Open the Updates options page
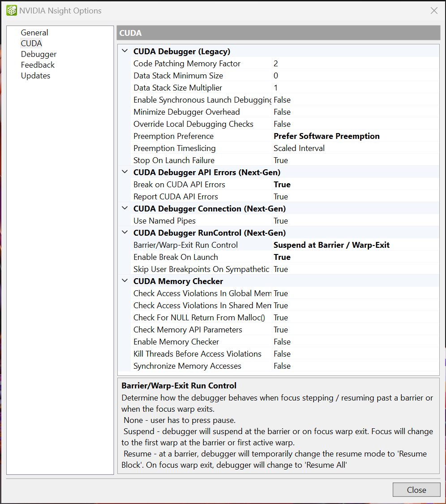Screen dimensions: 446x504 35,76
